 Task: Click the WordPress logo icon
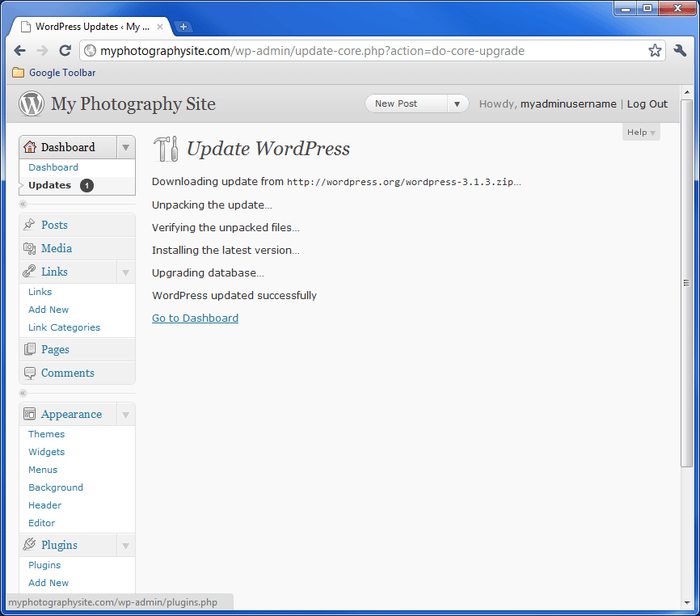click(x=32, y=103)
